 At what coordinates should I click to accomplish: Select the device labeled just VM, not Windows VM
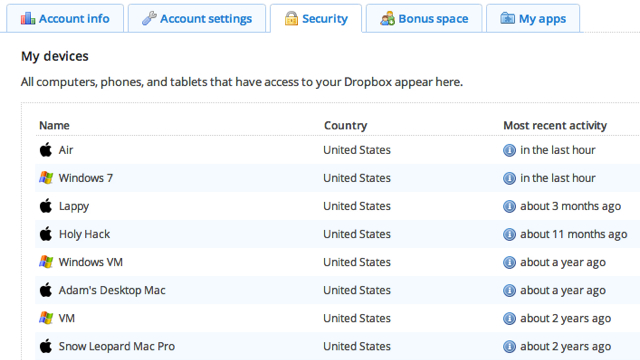(x=67, y=318)
